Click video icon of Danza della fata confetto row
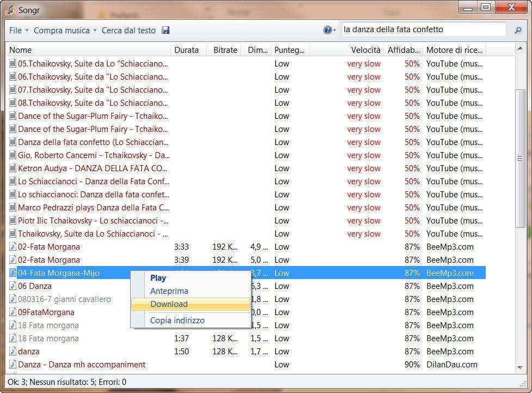 click(x=13, y=142)
